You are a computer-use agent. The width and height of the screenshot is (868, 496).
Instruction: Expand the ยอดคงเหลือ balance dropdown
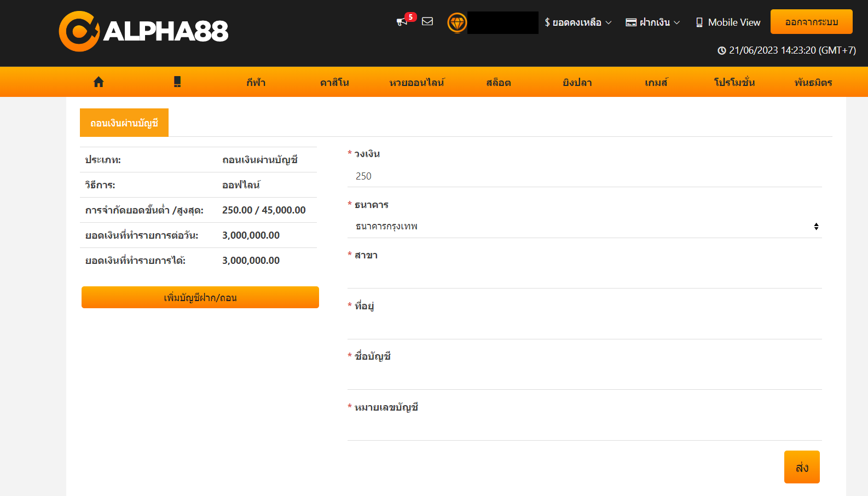[x=578, y=22]
